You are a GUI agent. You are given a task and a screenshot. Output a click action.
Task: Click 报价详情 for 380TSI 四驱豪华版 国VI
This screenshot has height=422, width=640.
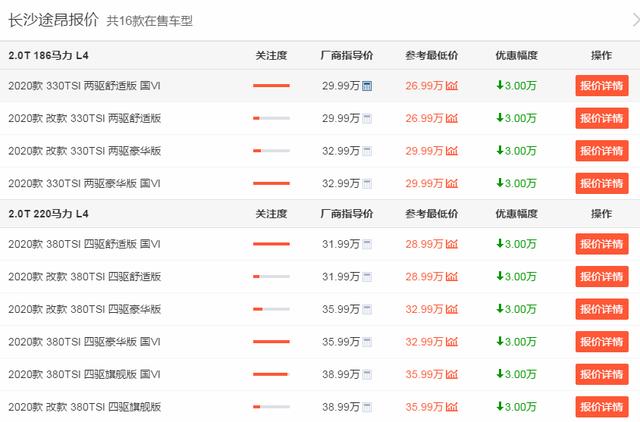tap(602, 342)
